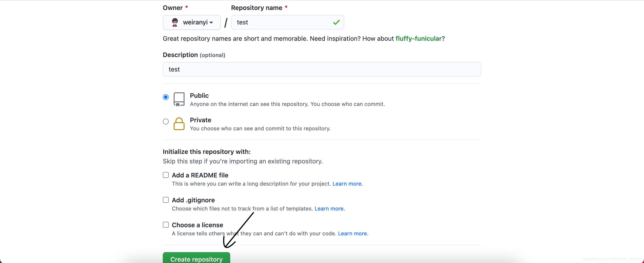
Task: Click the Private lock icon
Action: coord(179,124)
